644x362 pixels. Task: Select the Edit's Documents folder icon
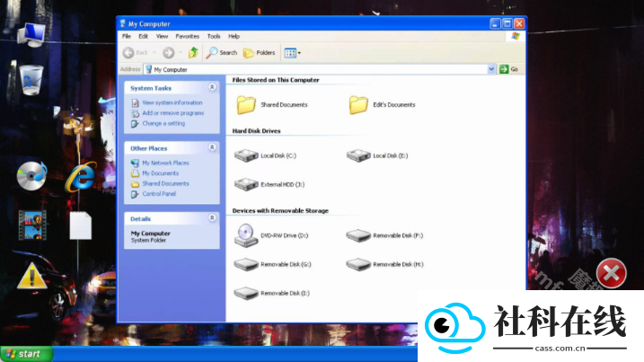point(358,105)
